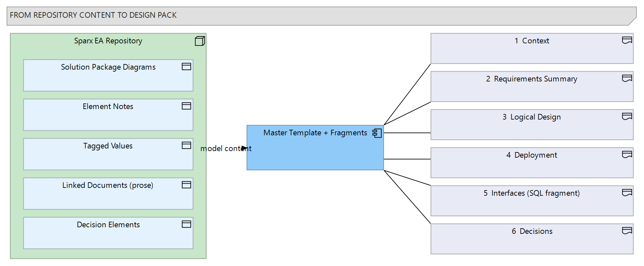
Task: Click the representation icon on 6 Decisions
Action: point(627,231)
